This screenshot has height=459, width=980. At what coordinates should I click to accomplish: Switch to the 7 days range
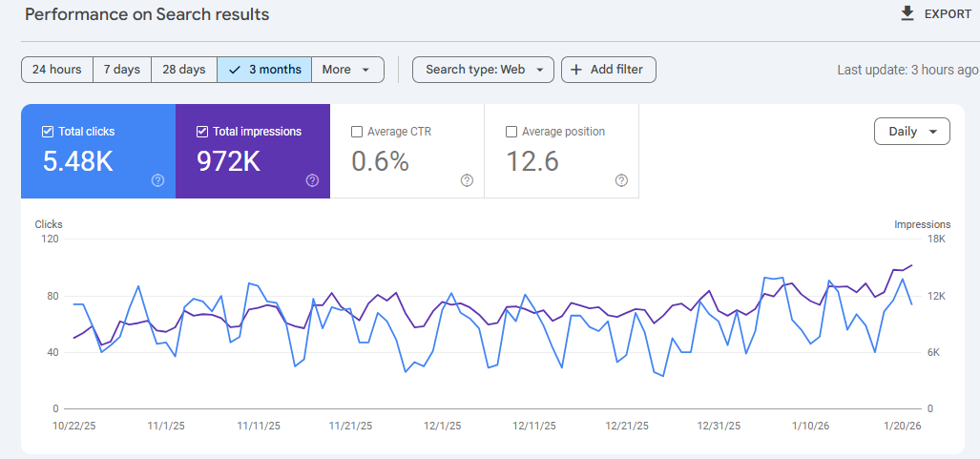pos(122,70)
